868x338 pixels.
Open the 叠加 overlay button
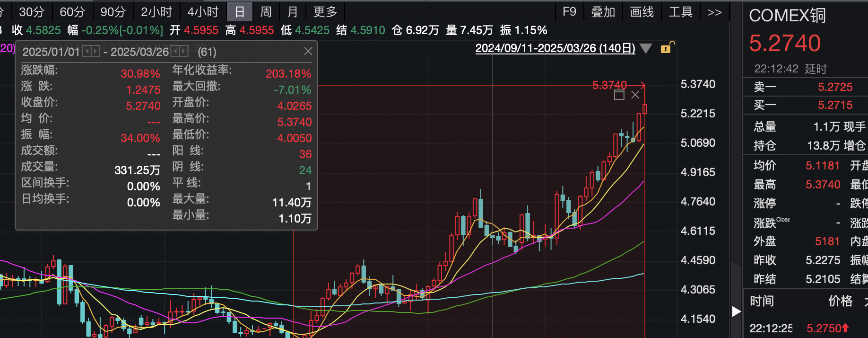[603, 12]
